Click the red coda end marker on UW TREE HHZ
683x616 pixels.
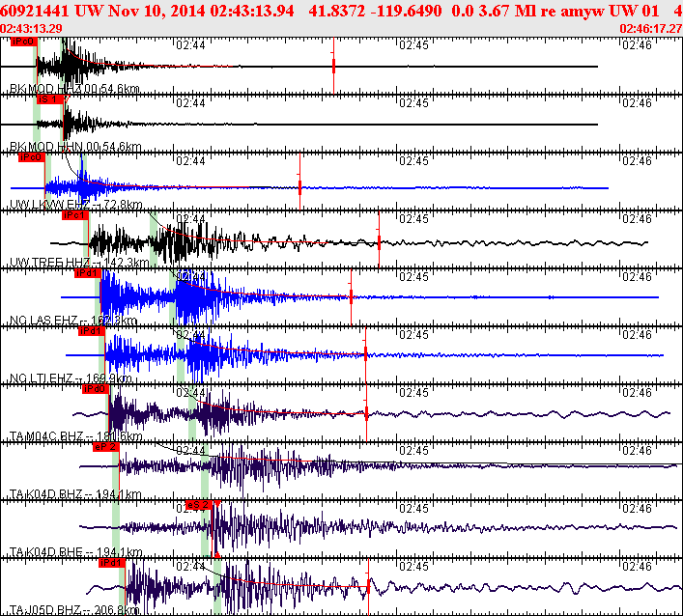(x=379, y=242)
